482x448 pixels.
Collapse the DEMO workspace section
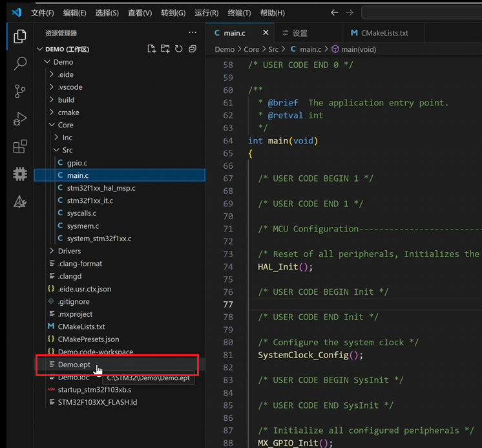tap(39, 49)
